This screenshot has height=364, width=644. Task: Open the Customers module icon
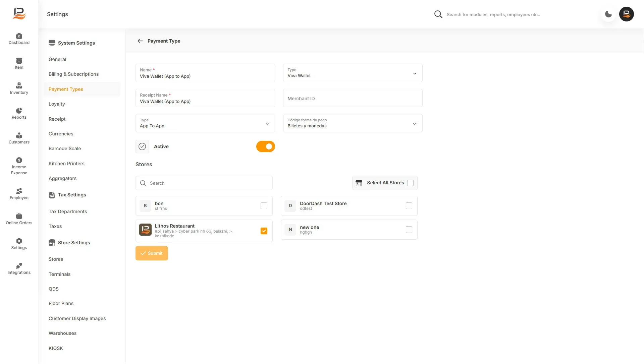click(19, 135)
